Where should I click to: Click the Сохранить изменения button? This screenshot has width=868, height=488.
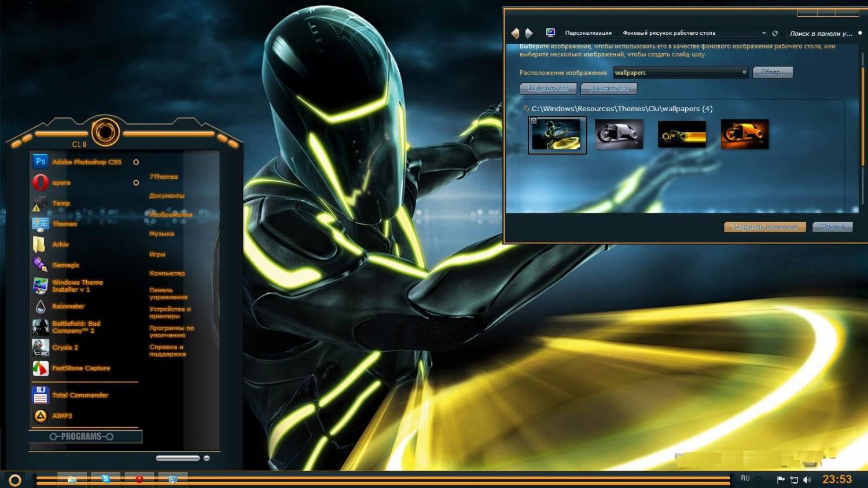tap(764, 227)
